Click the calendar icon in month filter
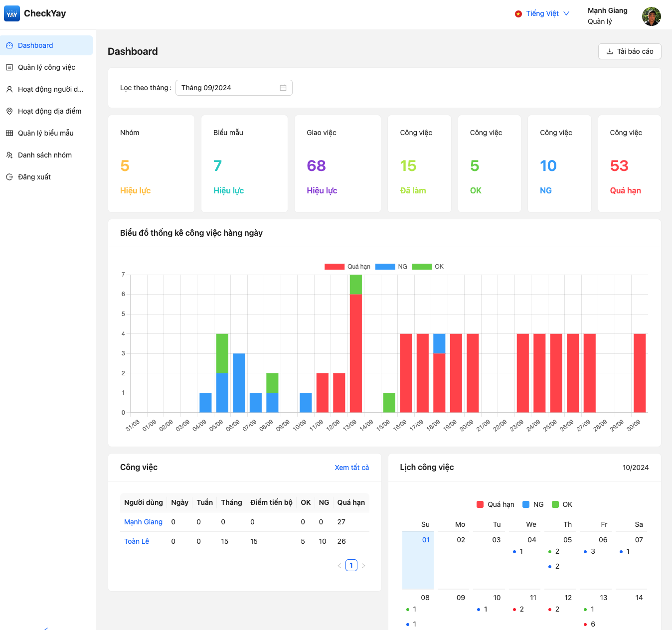Screen dimensions: 672x630 (x=283, y=88)
